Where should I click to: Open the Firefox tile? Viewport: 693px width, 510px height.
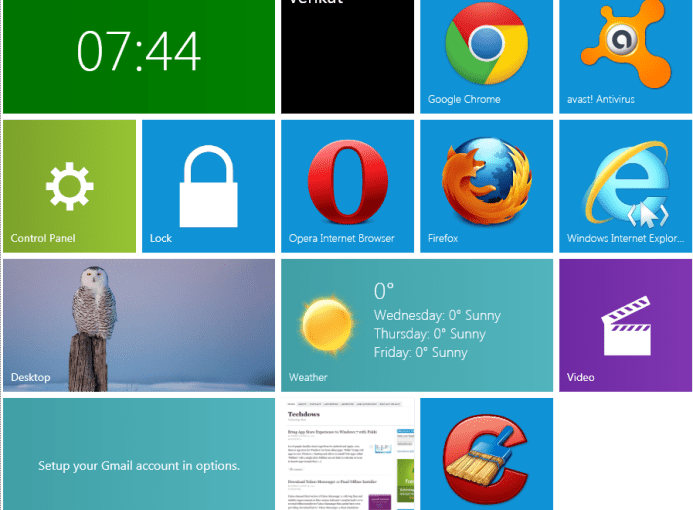(486, 186)
